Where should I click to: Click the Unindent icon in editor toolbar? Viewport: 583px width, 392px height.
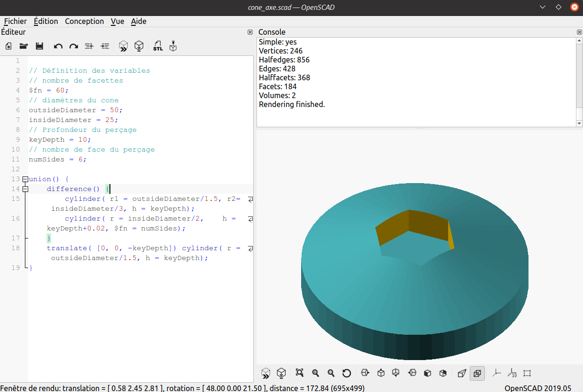(x=89, y=46)
